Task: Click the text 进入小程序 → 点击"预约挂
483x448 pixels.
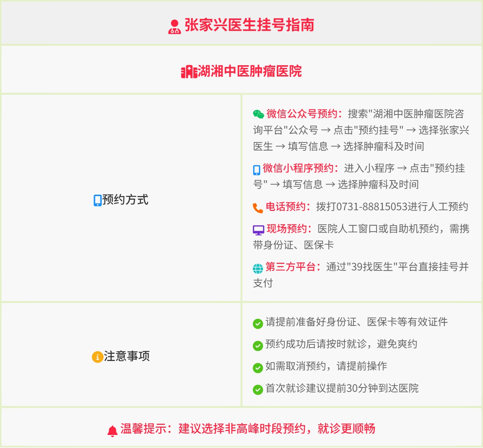Action: [404, 168]
